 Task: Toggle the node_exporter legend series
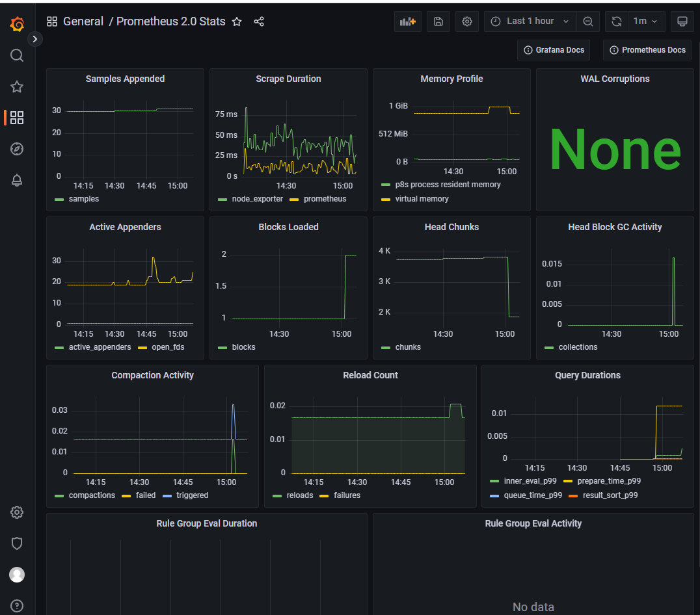[257, 199]
